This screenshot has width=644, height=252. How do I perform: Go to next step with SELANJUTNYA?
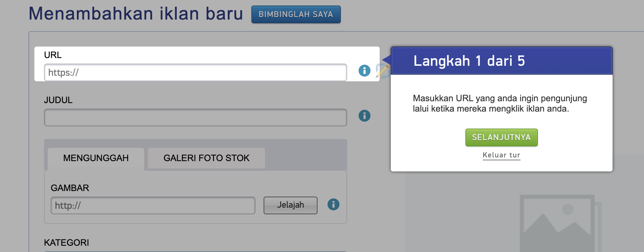point(501,137)
